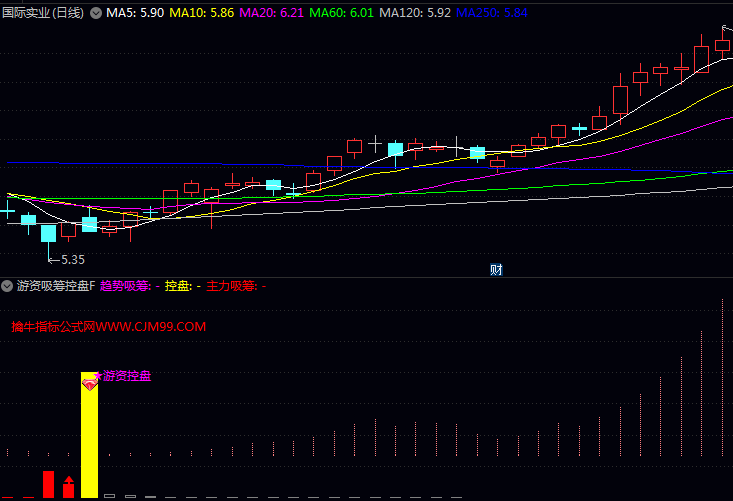Select the MA5: 5.90 label
The width and height of the screenshot is (733, 501).
[x=135, y=13]
